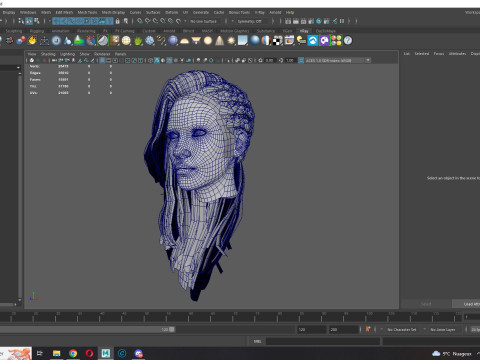Click the dark blue sphere shelf icon

click(173, 40)
